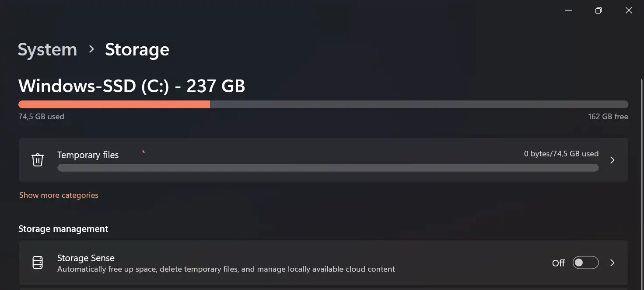
Task: Click the Storage Sense drive icon
Action: pyautogui.click(x=38, y=263)
